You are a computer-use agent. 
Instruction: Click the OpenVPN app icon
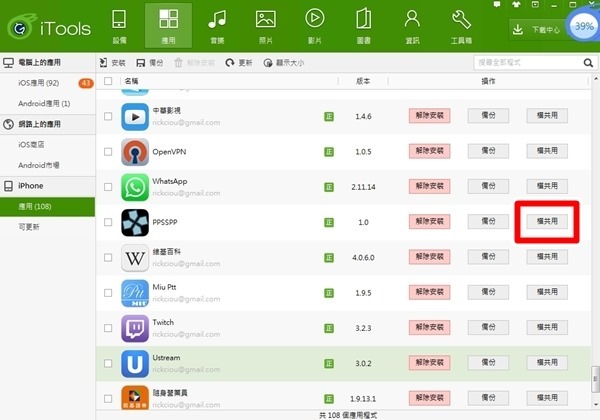point(135,152)
